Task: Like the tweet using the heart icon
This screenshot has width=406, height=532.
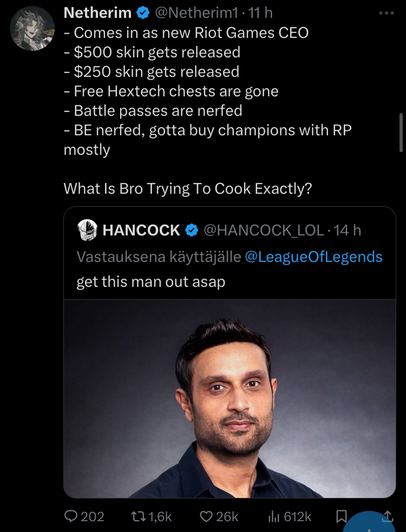Action: [x=207, y=516]
